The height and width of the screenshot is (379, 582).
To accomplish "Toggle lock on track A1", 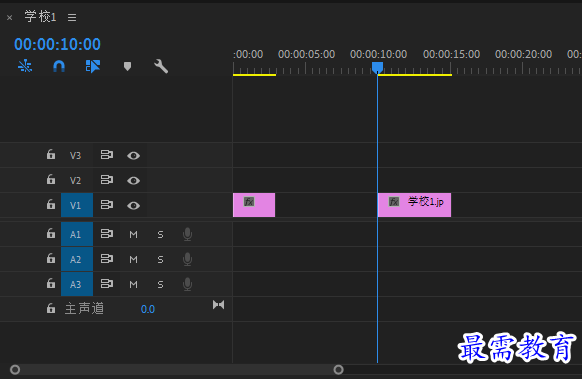I will click(x=51, y=233).
